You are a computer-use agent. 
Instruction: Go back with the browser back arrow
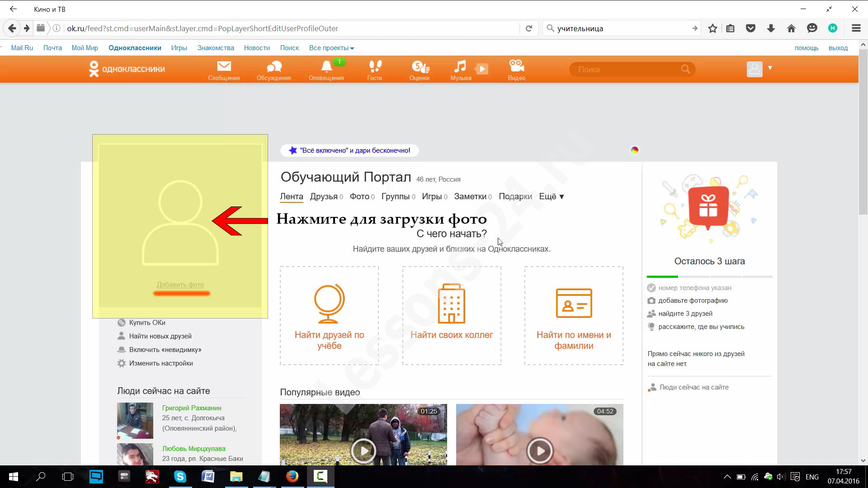pyautogui.click(x=12, y=28)
